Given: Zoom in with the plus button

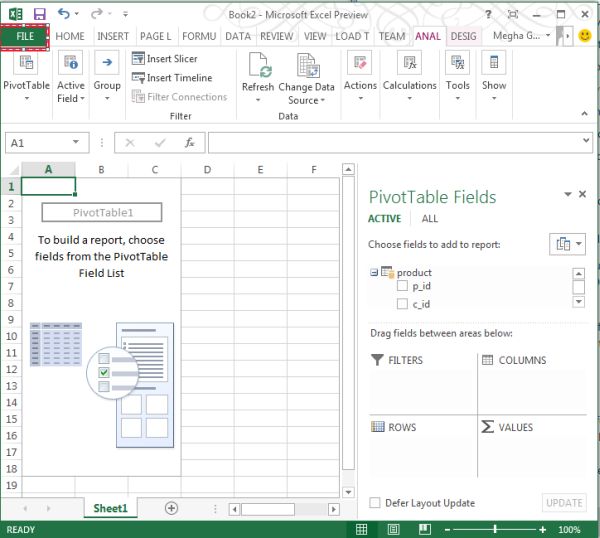Looking at the screenshot, I should click(x=543, y=530).
